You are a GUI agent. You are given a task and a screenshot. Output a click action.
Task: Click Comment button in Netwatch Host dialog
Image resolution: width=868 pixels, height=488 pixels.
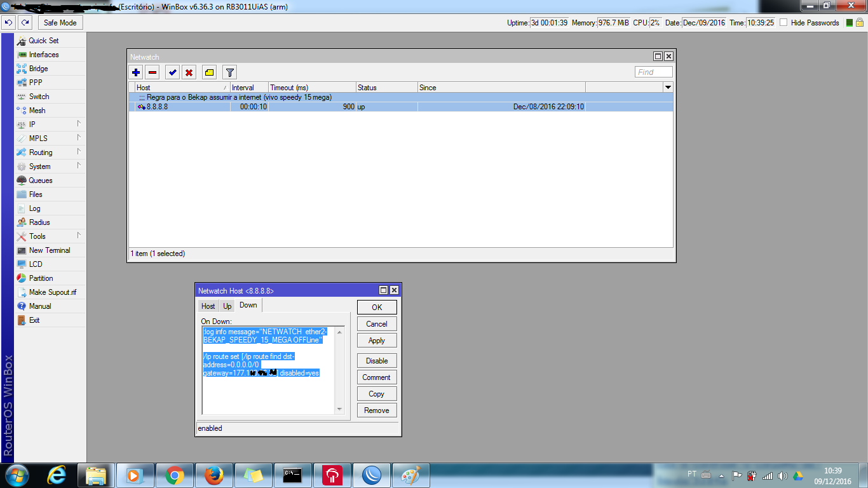[x=377, y=377]
